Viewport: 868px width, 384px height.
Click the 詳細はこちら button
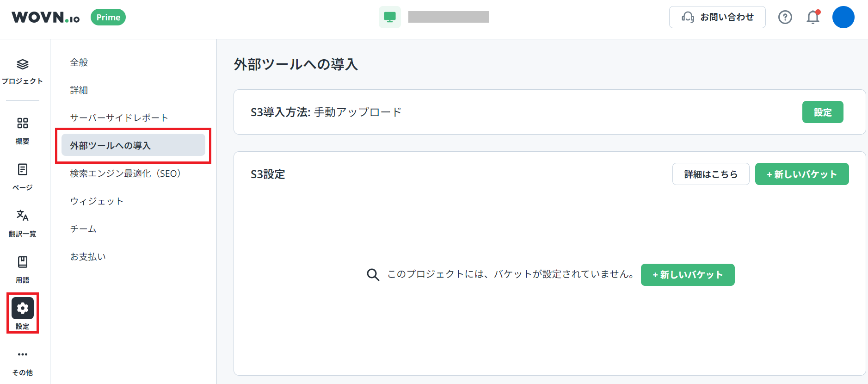pos(710,174)
